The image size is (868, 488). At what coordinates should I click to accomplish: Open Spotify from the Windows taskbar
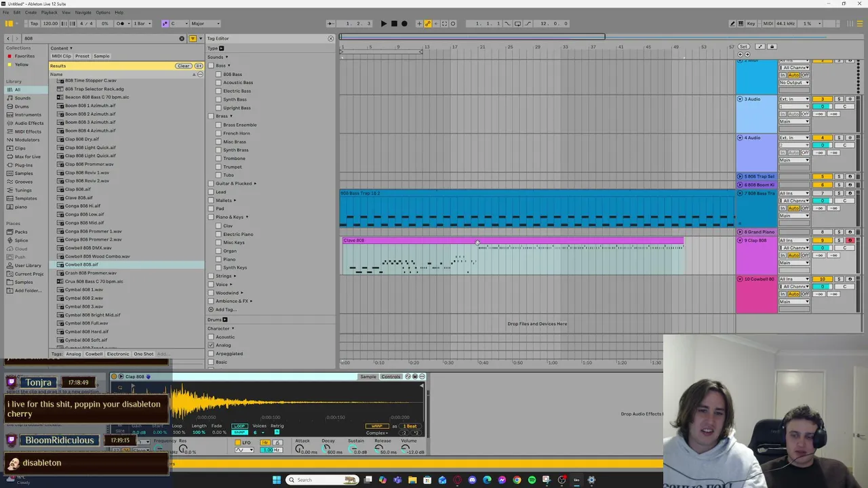(532, 480)
